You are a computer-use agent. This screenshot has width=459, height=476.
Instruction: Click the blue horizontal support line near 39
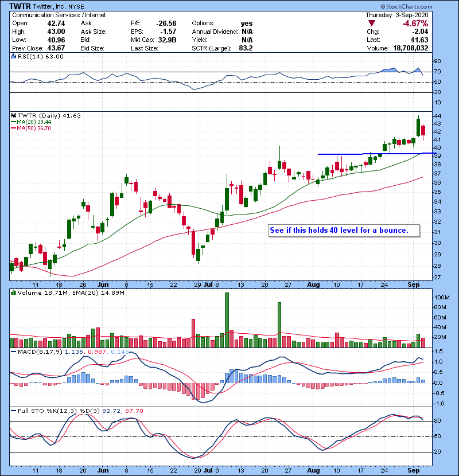pos(377,154)
